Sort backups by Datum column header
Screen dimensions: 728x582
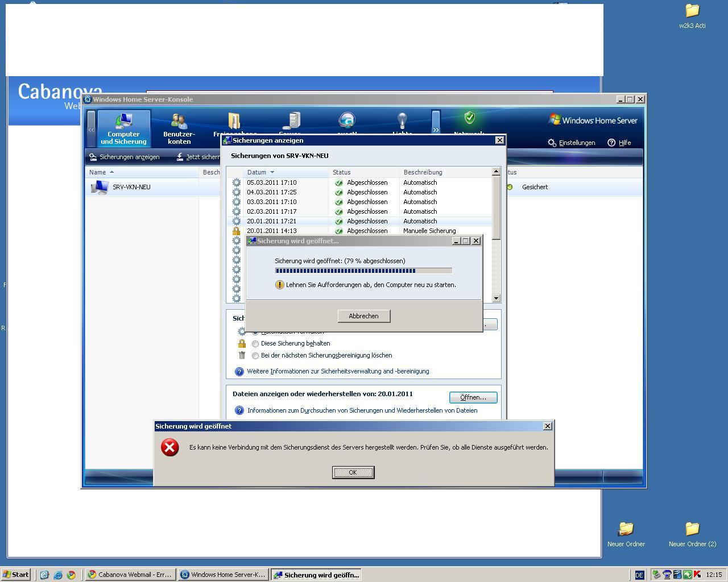point(286,172)
